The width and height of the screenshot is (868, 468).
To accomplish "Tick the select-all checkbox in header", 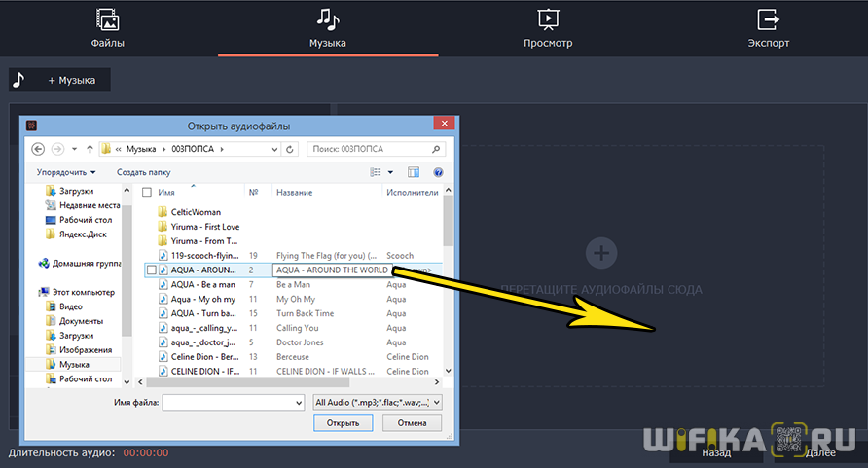I will (x=147, y=193).
